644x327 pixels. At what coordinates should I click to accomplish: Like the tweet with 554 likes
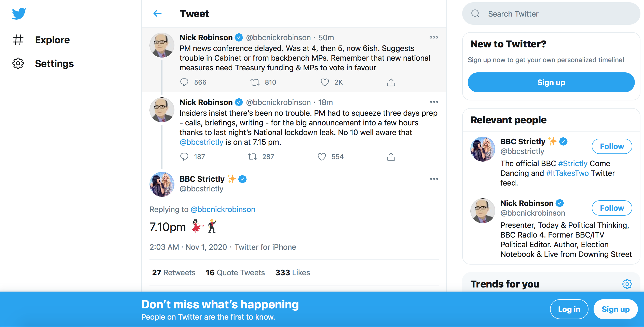[322, 157]
